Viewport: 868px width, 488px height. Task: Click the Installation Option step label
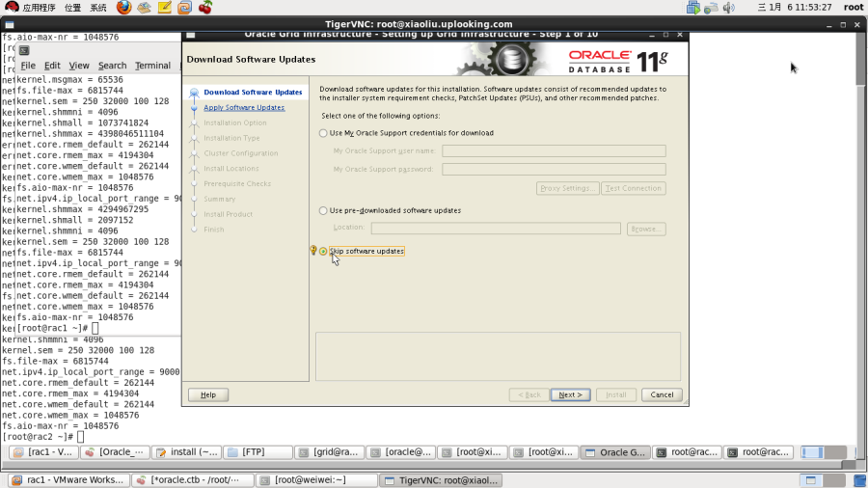tap(234, 122)
